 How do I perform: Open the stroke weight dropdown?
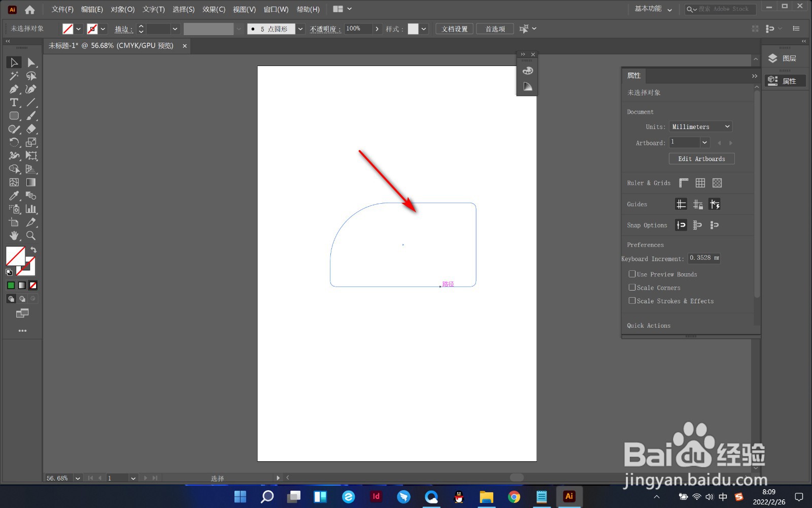pos(175,29)
